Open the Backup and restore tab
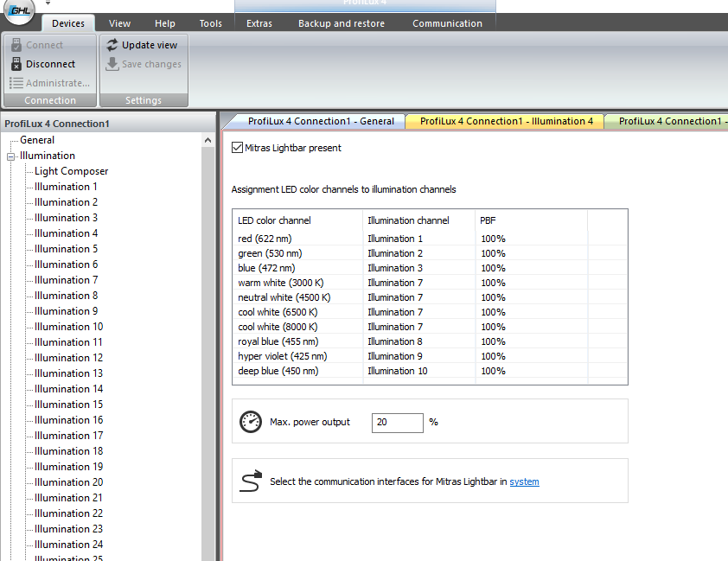 [x=342, y=23]
